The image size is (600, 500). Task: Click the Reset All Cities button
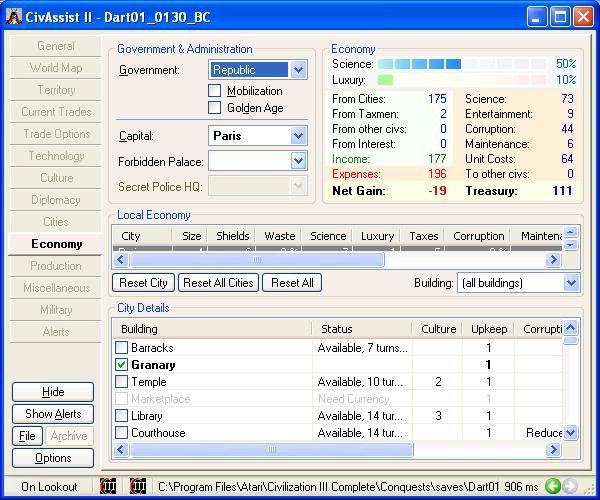[x=218, y=283]
